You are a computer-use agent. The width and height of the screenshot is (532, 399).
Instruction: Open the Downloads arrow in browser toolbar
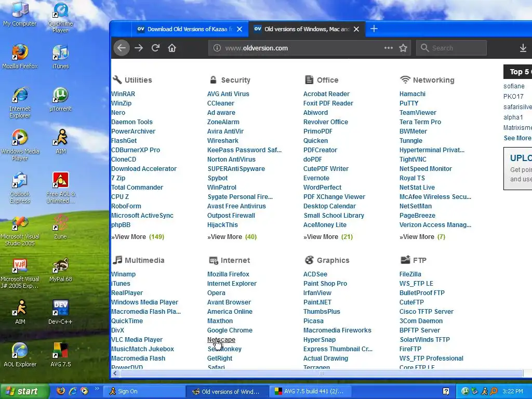click(x=523, y=48)
